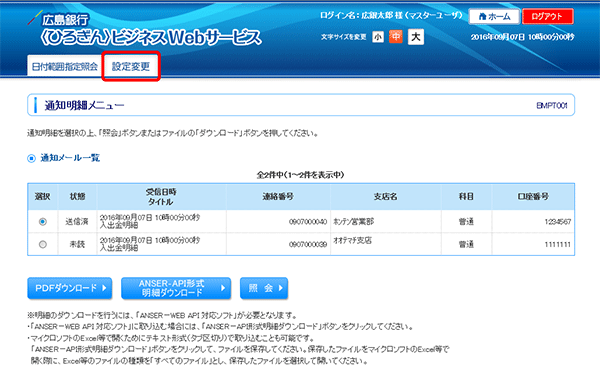Click contact number 0907000039
This screenshot has width=600, height=388.
[308, 244]
